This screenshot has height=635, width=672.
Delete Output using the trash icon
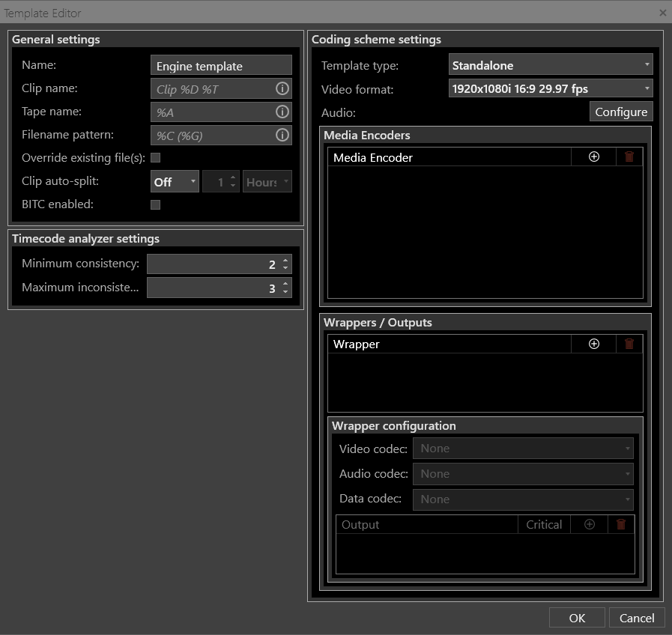tap(620, 524)
